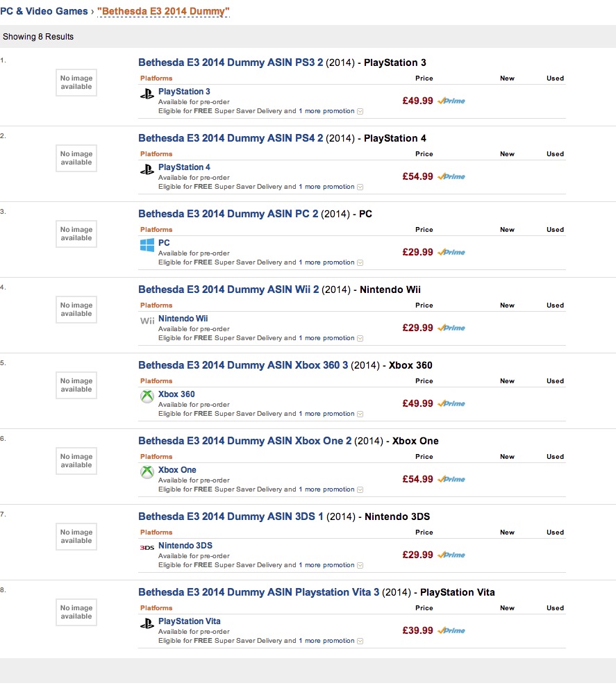The image size is (616, 688).
Task: Click the PlayStation logo icon for PlayStation 3
Action: 147,93
